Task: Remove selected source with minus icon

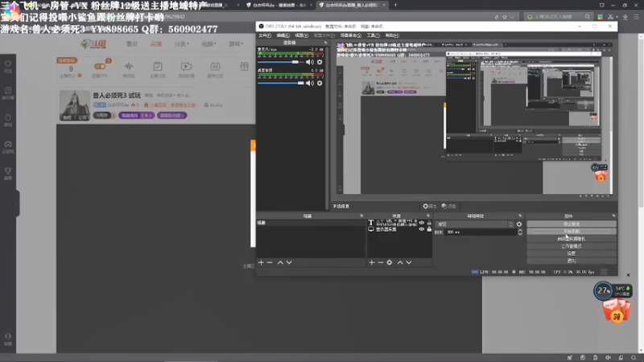Action: pos(381,262)
